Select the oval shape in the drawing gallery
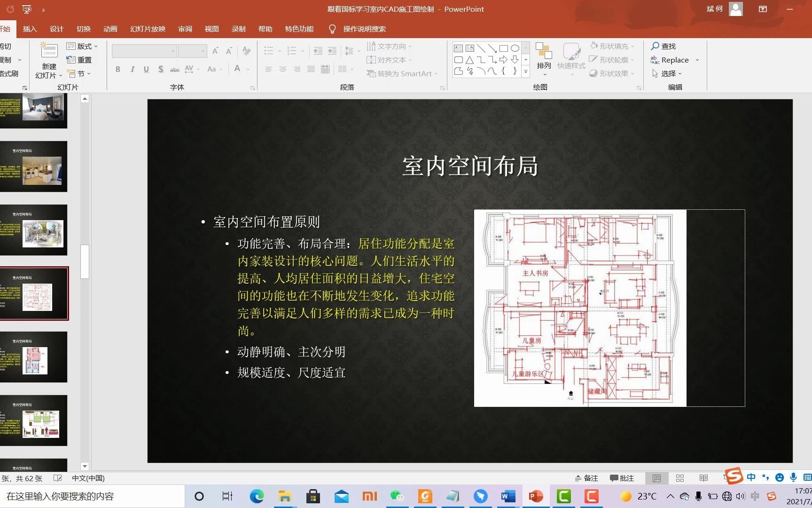This screenshot has height=508, width=812. point(515,48)
